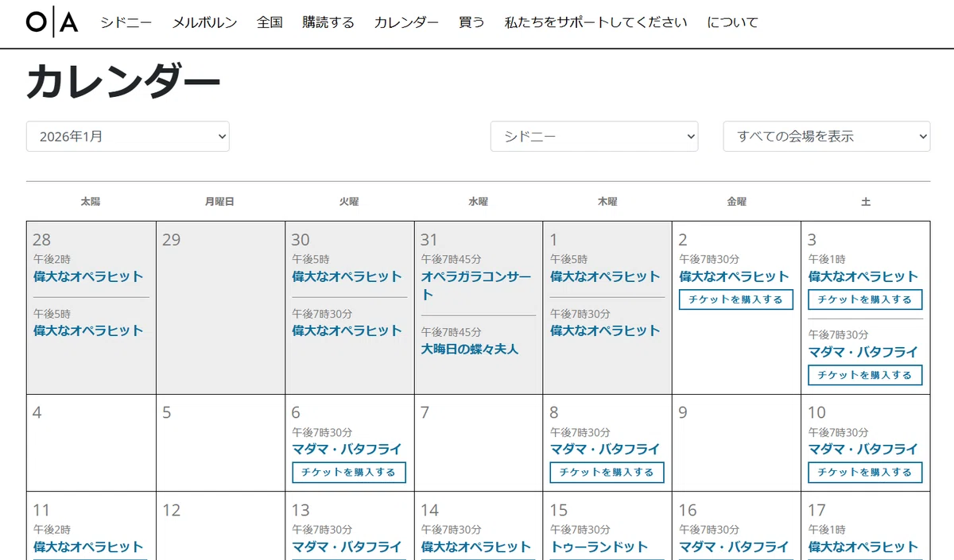The width and height of the screenshot is (954, 560).
Task: Open the について menu item
Action: tap(732, 22)
